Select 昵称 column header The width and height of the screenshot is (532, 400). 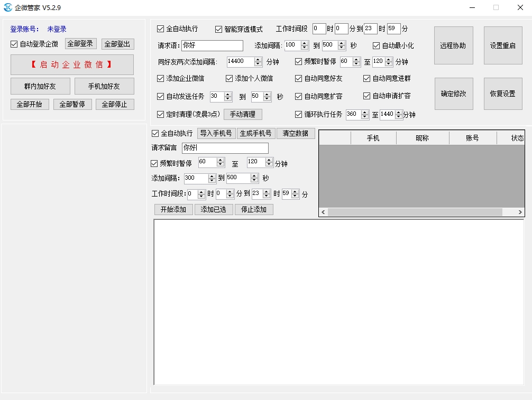point(423,138)
